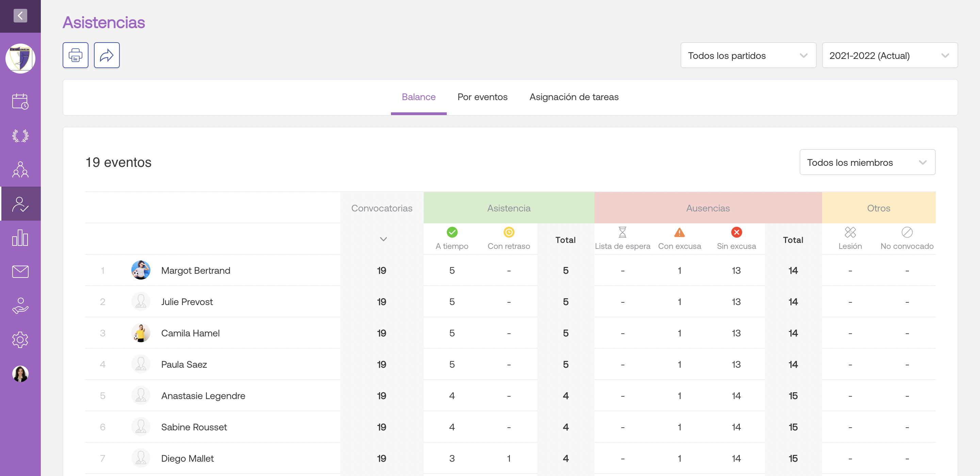
Task: Open Camila Hamel's player row
Action: pos(510,333)
